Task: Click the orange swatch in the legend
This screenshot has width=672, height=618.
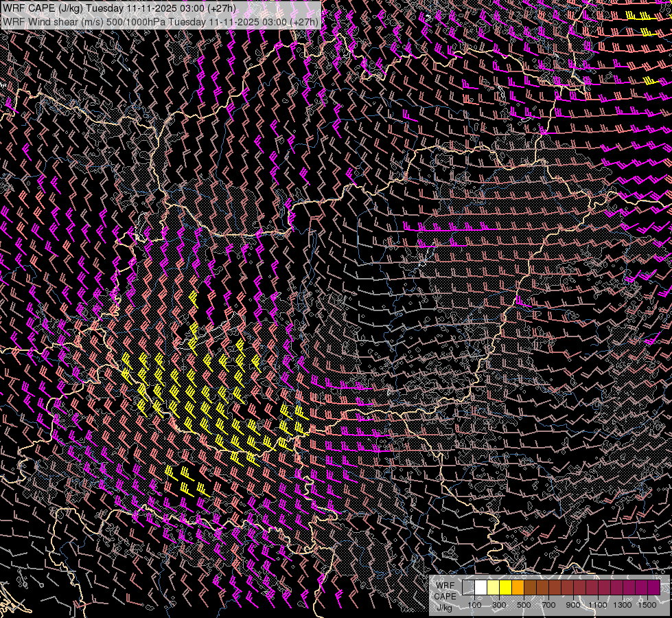Action: [518, 588]
